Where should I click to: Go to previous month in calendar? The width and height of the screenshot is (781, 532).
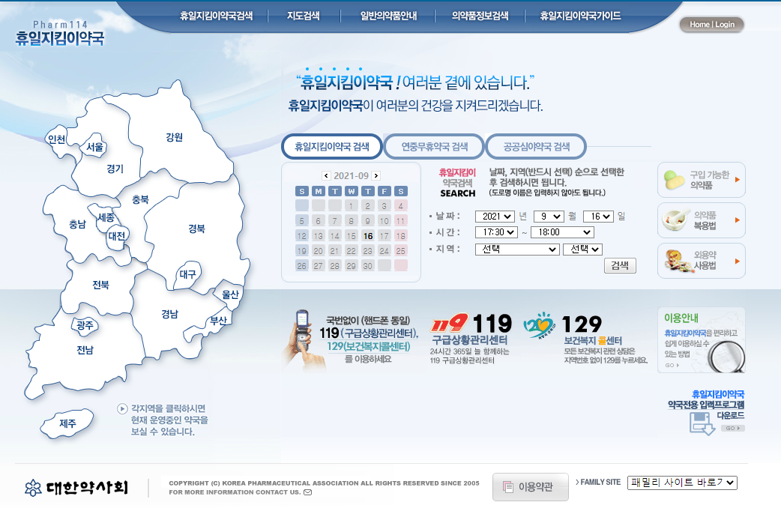326,176
